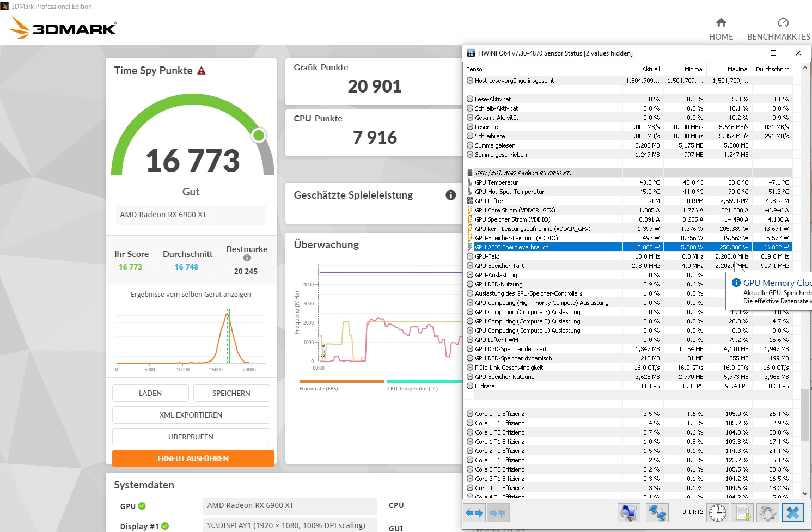Start logging with the sheet plus icon
This screenshot has height=532, width=812.
tap(743, 513)
